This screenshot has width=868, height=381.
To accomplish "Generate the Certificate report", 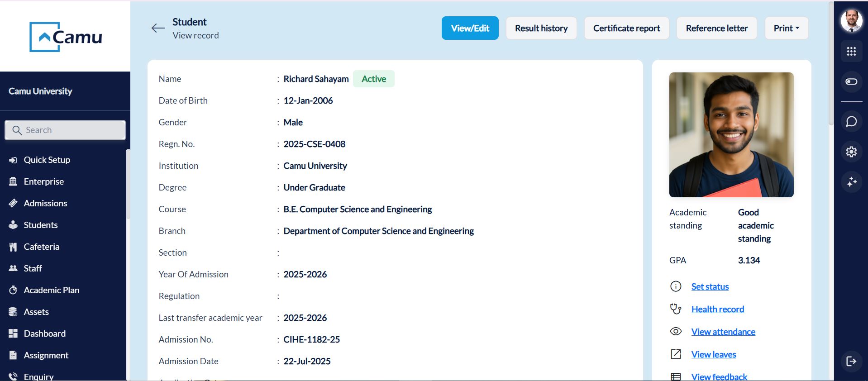I will (626, 28).
